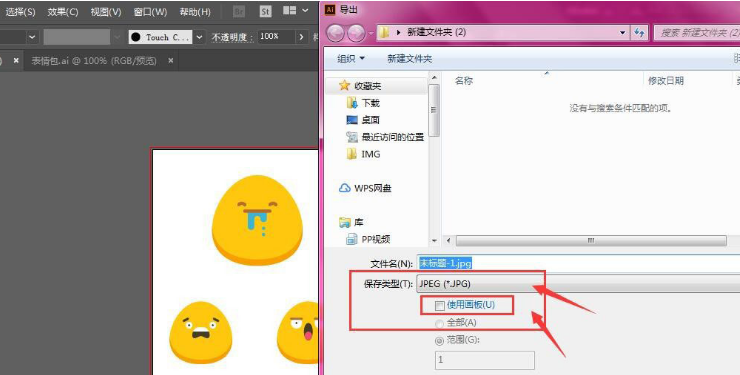
Task: Expand the arrange documents dropdown arrow
Action: (x=305, y=10)
